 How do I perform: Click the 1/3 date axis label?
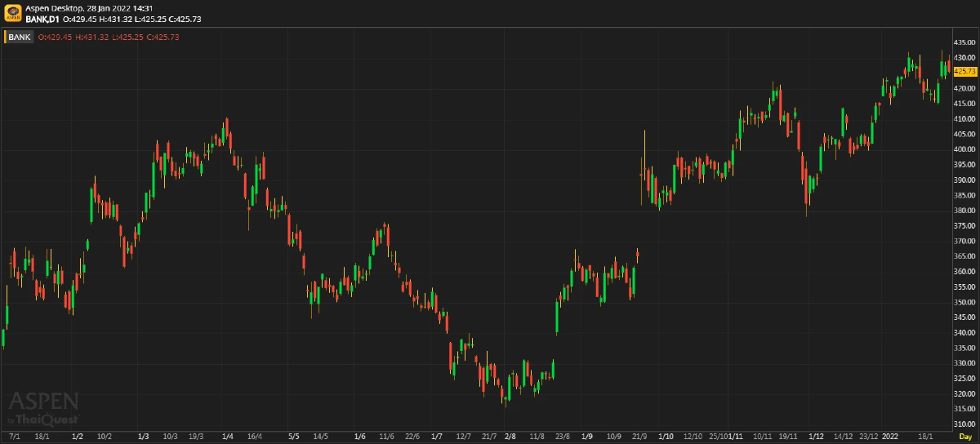144,437
